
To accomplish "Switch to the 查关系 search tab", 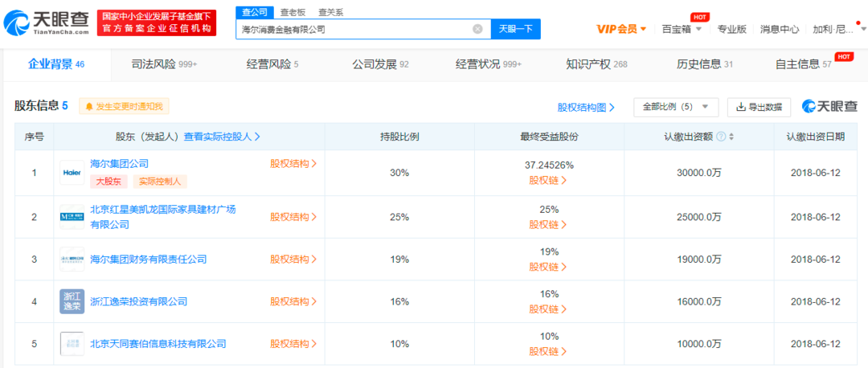I will coord(330,12).
